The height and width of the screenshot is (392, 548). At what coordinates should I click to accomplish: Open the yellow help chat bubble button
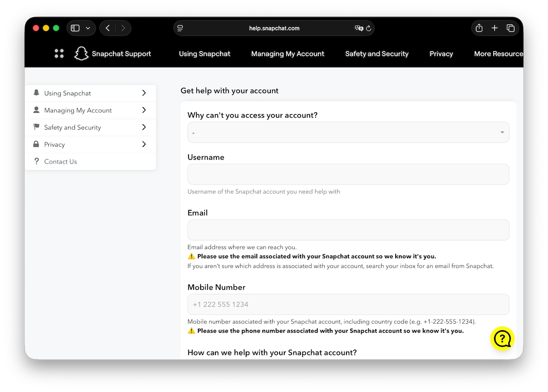[x=502, y=339]
